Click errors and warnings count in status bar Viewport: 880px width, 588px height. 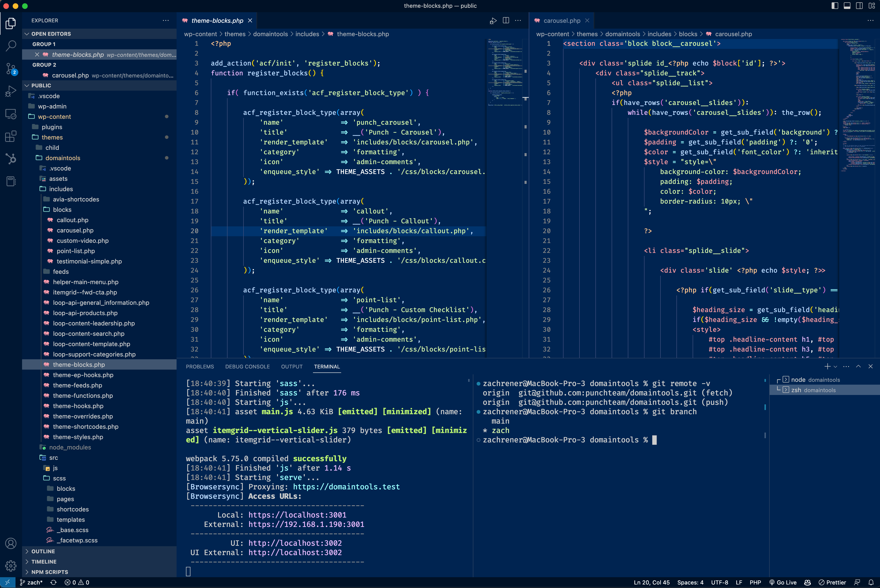77,582
